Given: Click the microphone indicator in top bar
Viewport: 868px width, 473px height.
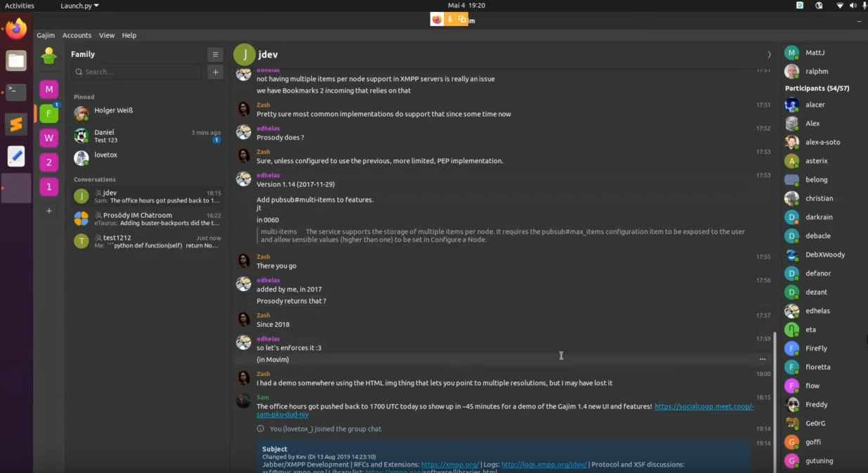Looking at the screenshot, I should pos(864,6).
